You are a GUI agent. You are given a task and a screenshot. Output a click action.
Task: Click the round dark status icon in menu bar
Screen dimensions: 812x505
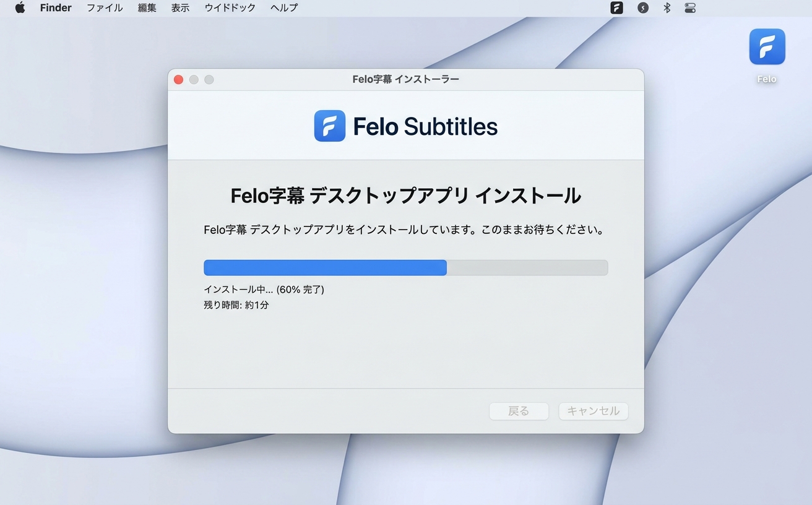(643, 8)
